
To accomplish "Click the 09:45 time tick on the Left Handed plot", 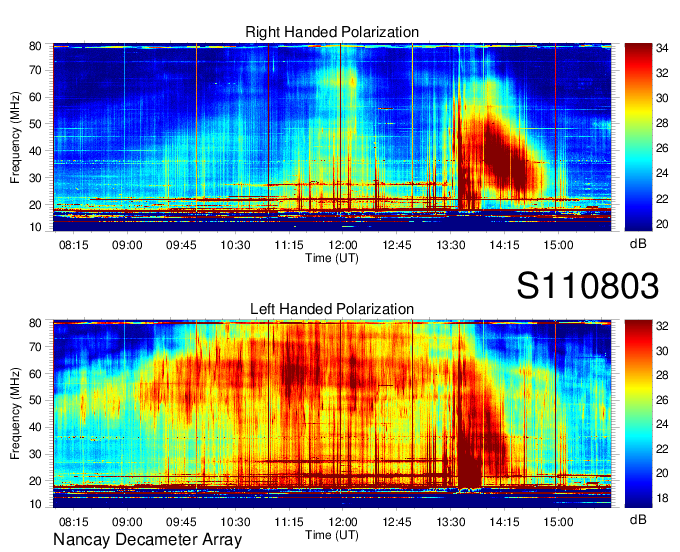I will [181, 522].
